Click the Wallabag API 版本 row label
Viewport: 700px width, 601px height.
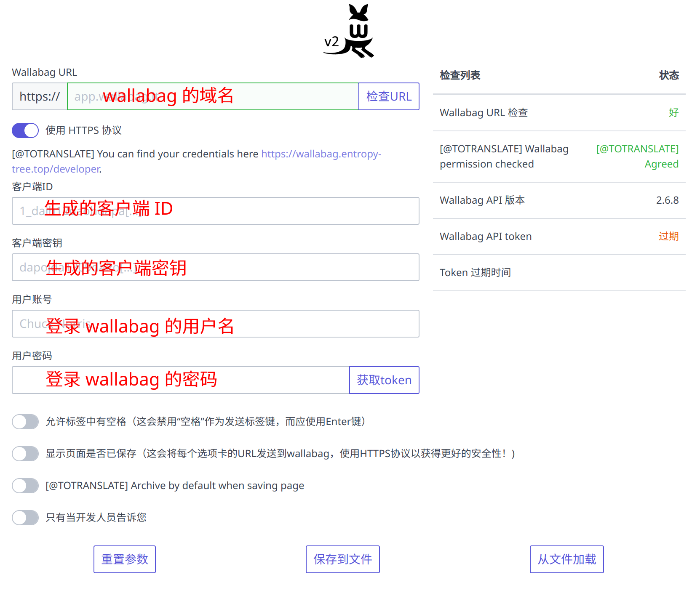click(482, 200)
